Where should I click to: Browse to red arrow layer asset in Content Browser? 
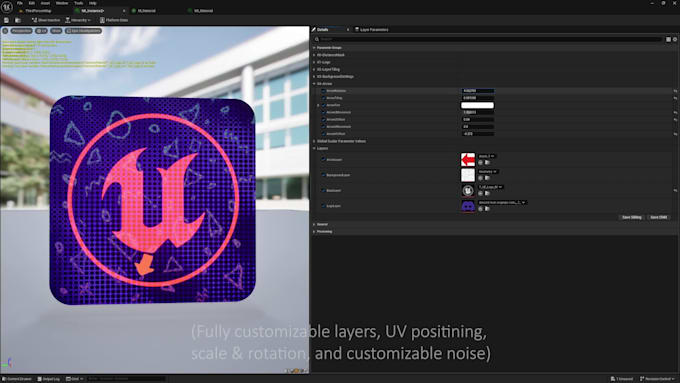(487, 163)
